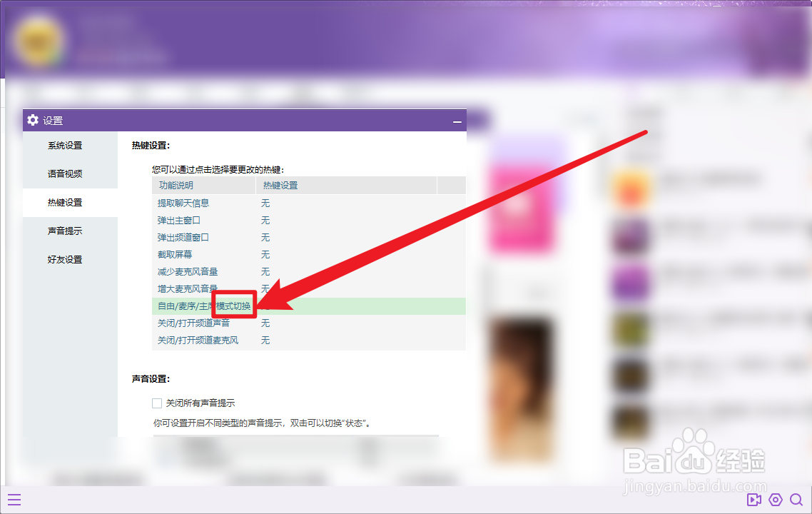Enable the 关闭所有声音提示 checkbox
812x514 pixels.
coord(156,403)
